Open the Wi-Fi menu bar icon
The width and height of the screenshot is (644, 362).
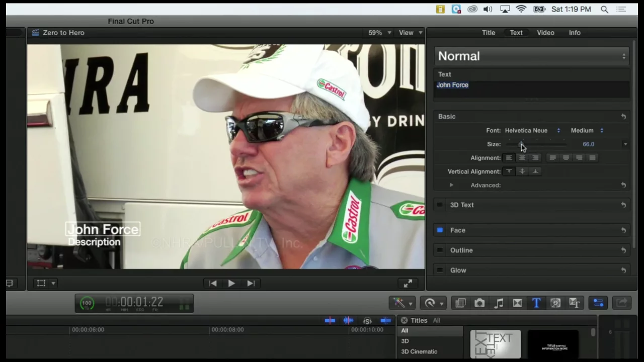click(521, 9)
